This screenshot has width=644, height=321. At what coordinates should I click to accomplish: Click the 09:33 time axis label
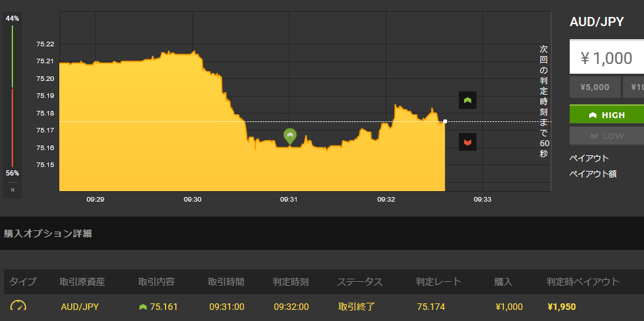482,200
